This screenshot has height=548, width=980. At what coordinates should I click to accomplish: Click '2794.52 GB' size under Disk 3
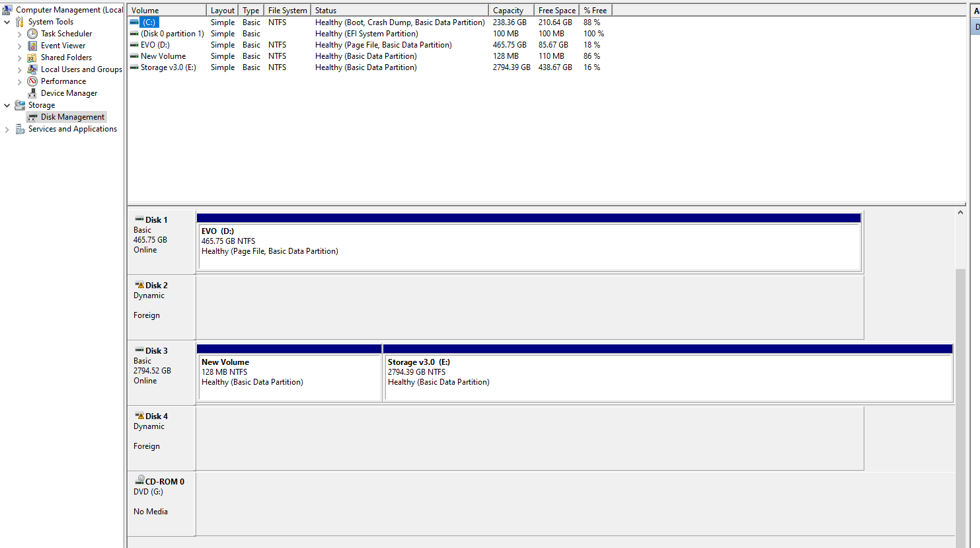coord(152,371)
